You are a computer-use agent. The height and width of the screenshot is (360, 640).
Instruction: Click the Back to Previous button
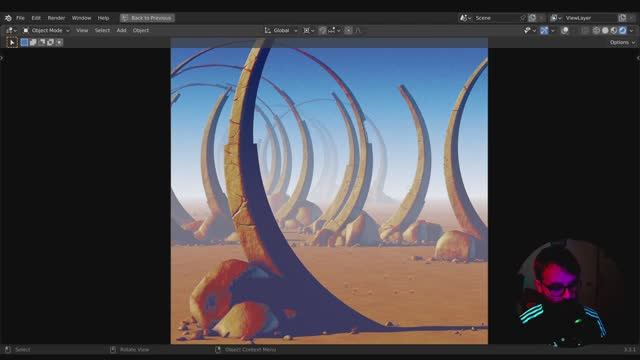(147, 18)
